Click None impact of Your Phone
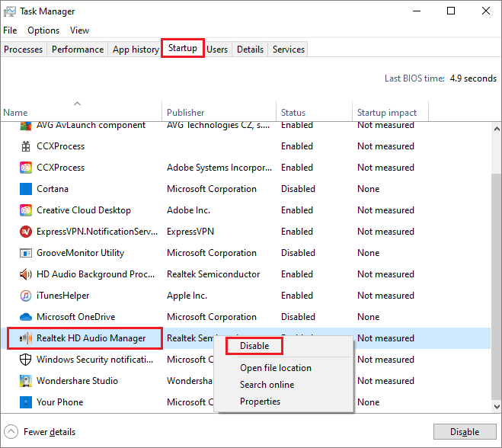 point(369,402)
